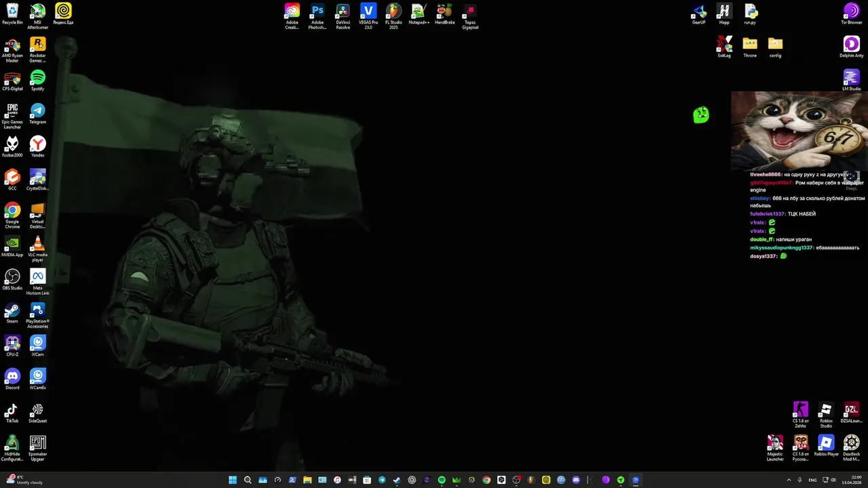
Task: Open Roblox Player desktop shortcut
Action: coord(826,445)
